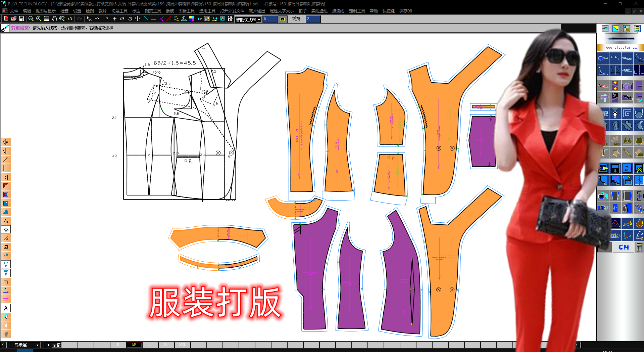Click the 线宽 line width input field
This screenshot has width=644, height=352.
pyautogui.click(x=312, y=19)
